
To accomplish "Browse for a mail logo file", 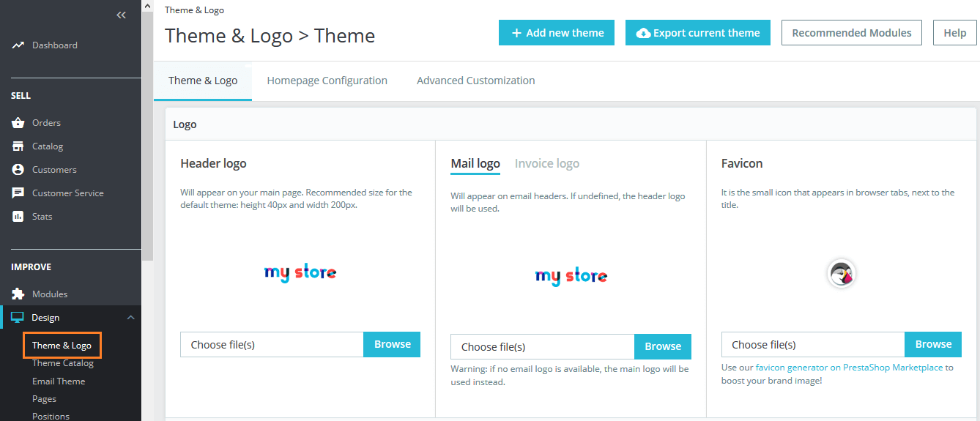I will point(663,347).
